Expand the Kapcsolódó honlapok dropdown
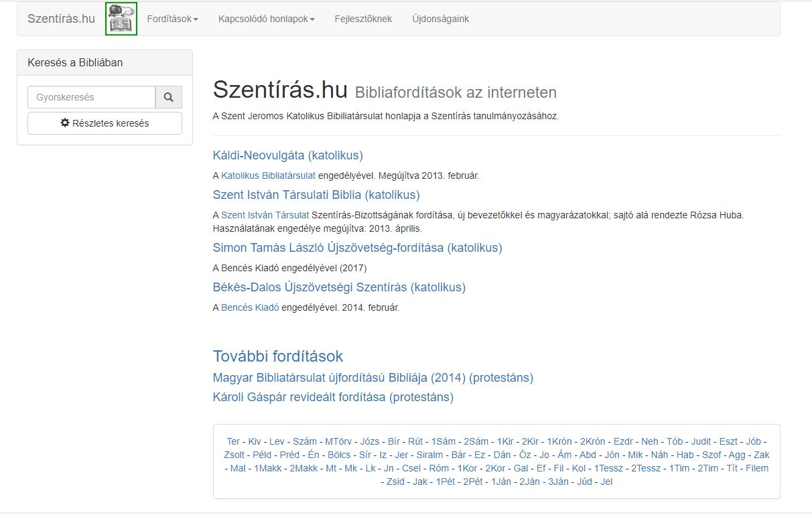 point(266,19)
